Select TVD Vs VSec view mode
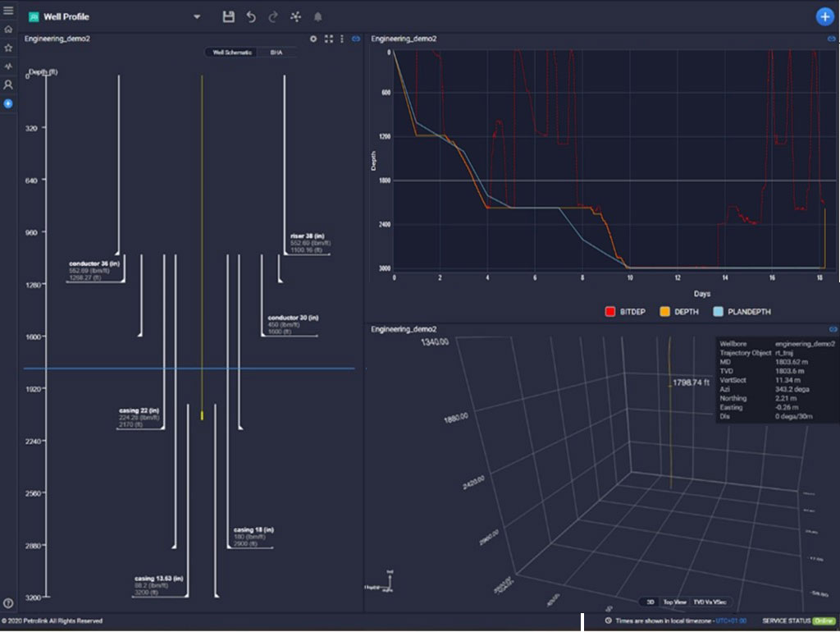The image size is (840, 632). (x=710, y=602)
